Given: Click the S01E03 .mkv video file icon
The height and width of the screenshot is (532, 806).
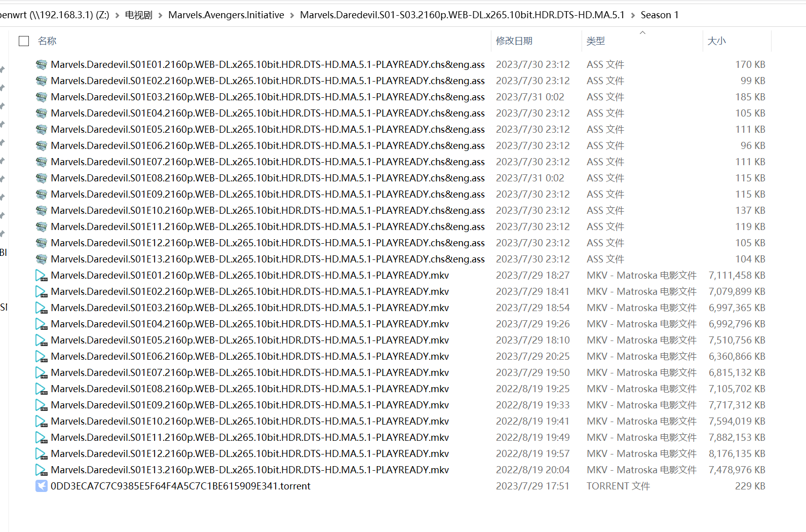Looking at the screenshot, I should pyautogui.click(x=42, y=308).
